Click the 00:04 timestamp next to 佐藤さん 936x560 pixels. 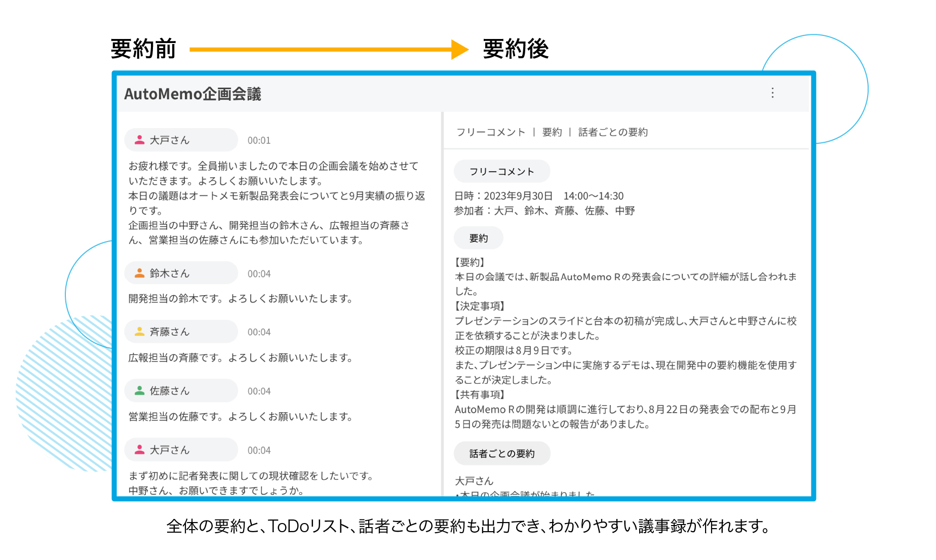coord(259,391)
